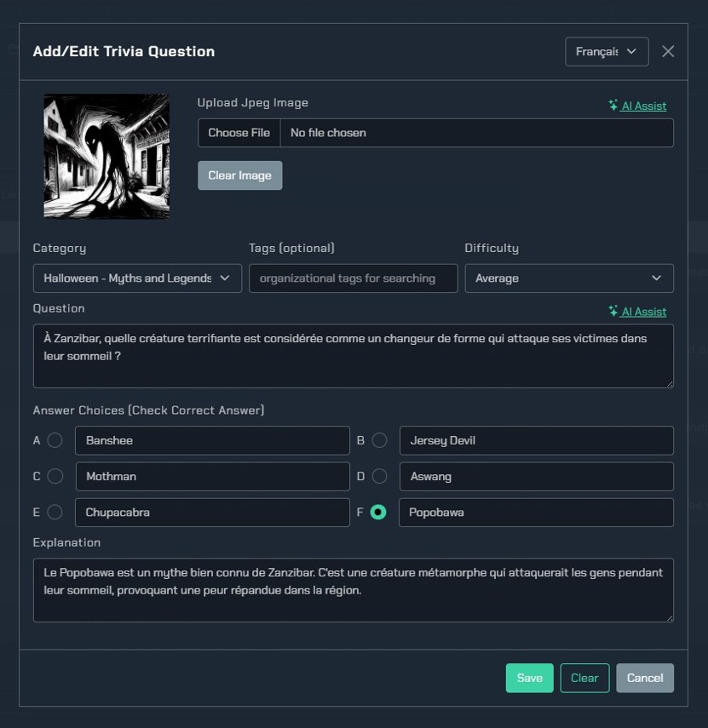The width and height of the screenshot is (708, 728).
Task: Click the Clear Image button
Action: coord(239,175)
